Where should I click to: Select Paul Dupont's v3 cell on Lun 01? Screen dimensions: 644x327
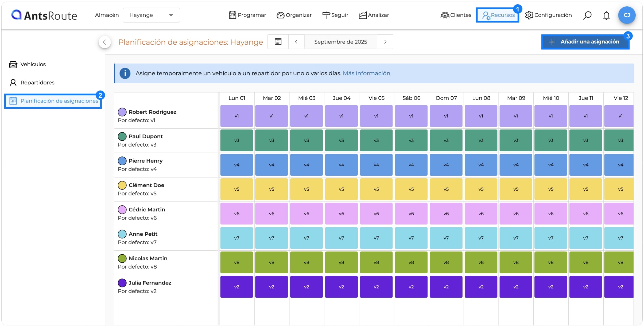pos(236,140)
